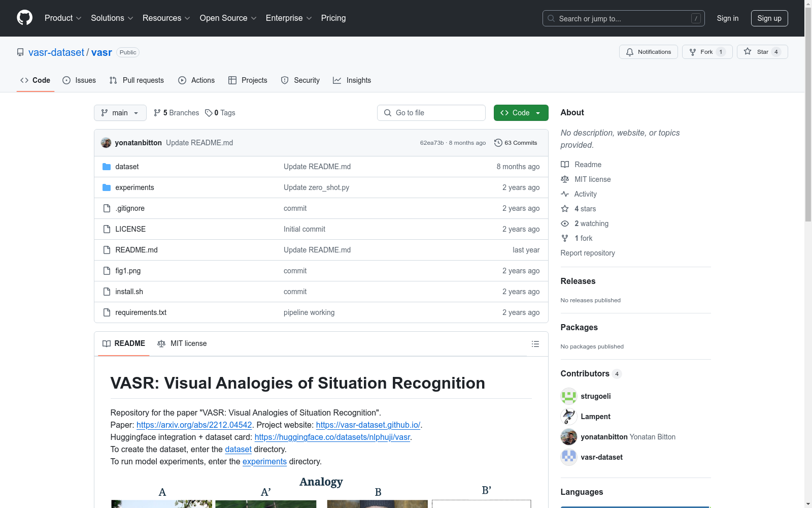Expand the Resources menu
This screenshot has width=812, height=508.
point(166,18)
